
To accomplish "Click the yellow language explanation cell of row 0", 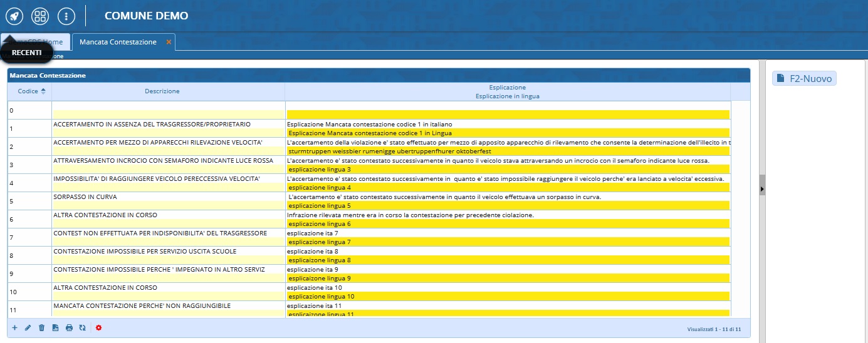I will pos(508,115).
